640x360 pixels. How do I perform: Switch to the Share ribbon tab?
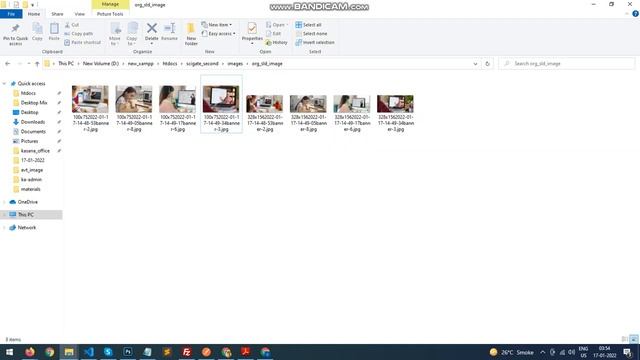[57, 14]
